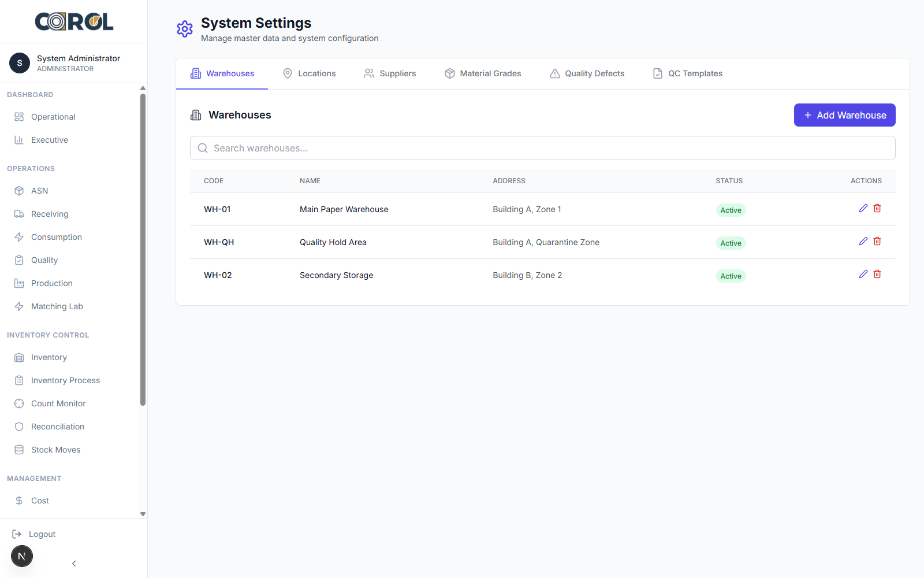Screen dimensions: 924x578
Task: Focus the Search warehouses input field
Action: [x=542, y=148]
